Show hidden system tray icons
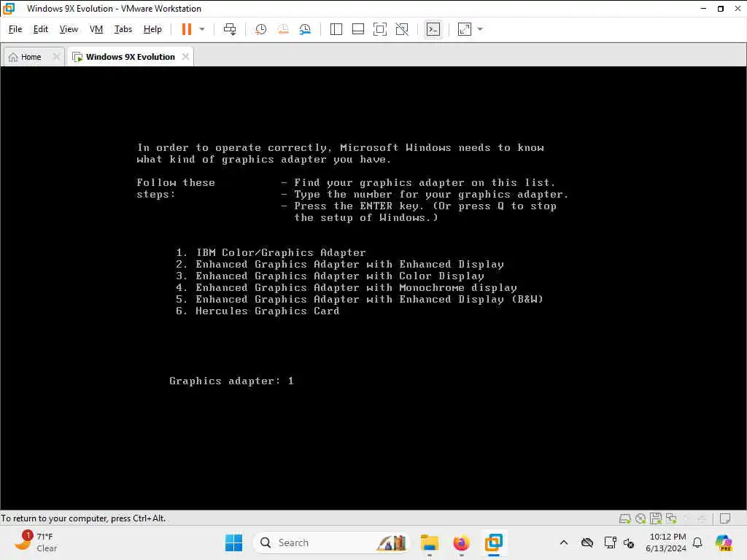This screenshot has height=560, width=747. (x=564, y=542)
